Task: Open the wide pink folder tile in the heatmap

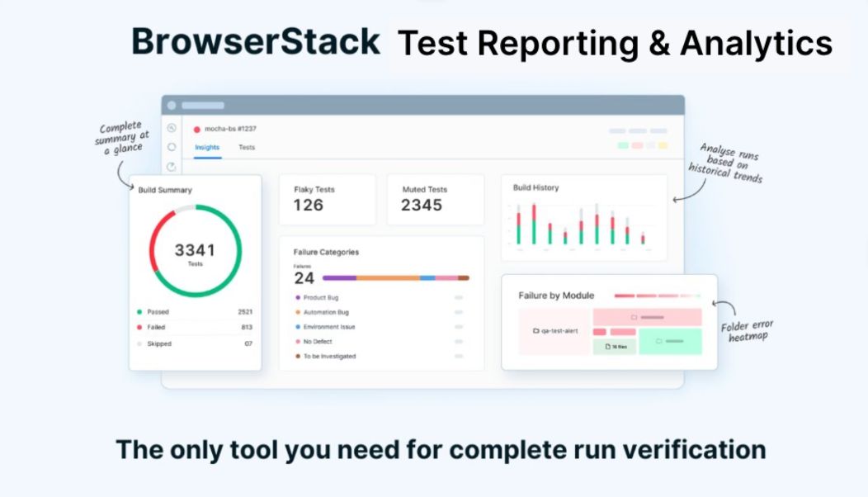Action: pos(647,318)
